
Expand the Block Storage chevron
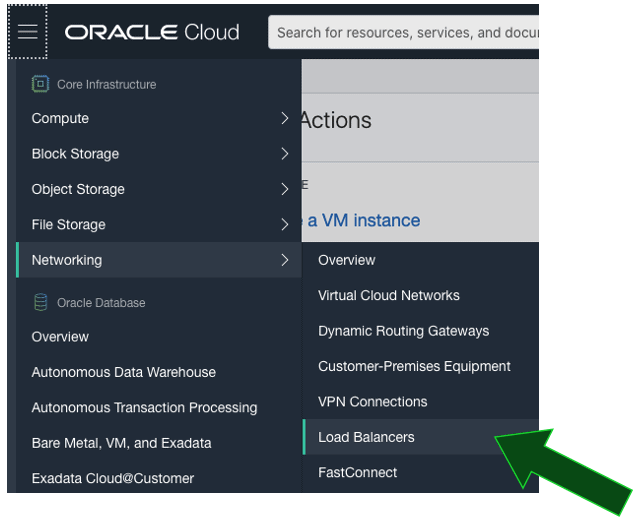285,154
